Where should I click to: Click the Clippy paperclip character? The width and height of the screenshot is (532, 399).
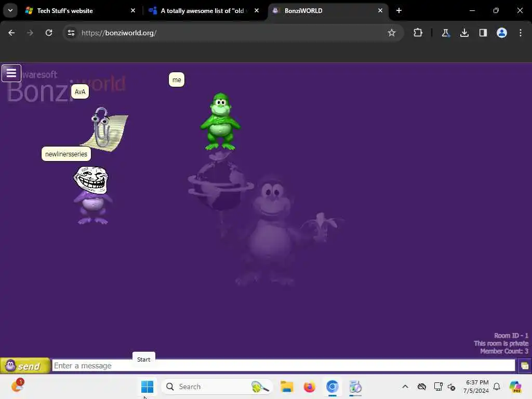[x=104, y=128]
